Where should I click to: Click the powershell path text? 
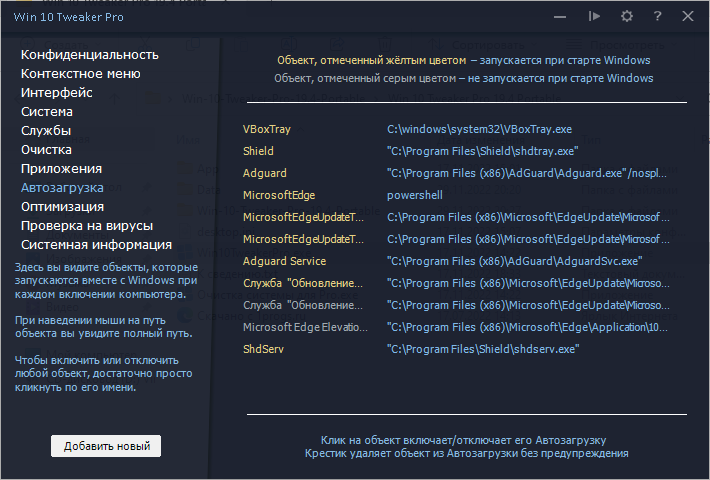(415, 195)
